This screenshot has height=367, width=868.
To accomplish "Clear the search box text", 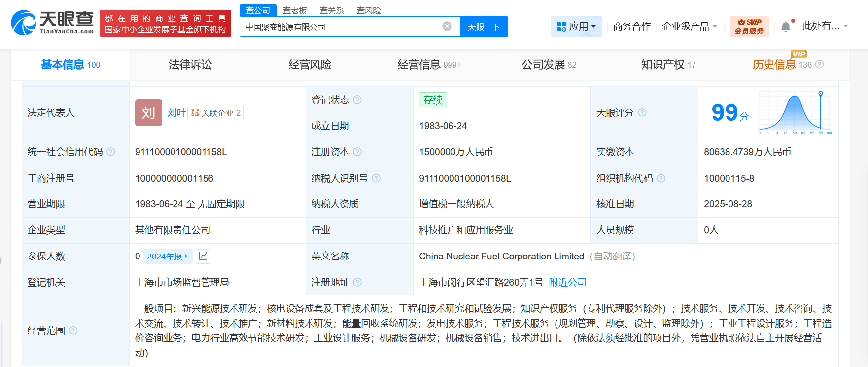I will [447, 26].
